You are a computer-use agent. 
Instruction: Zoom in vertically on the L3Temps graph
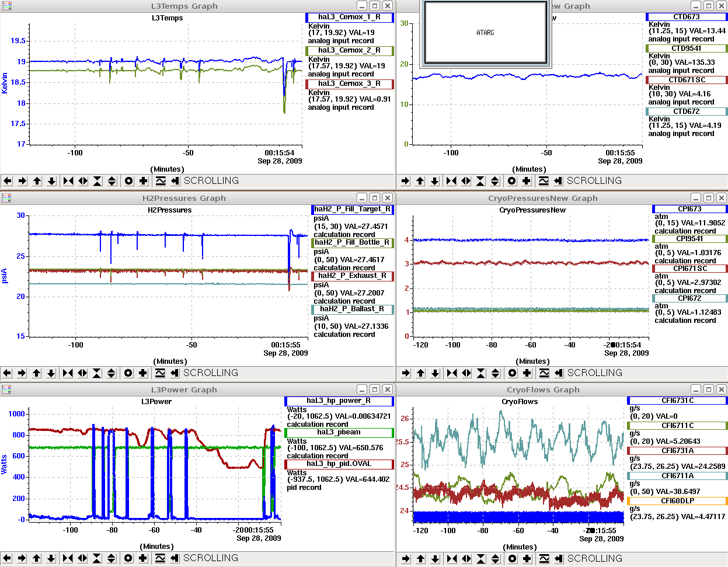point(97,181)
